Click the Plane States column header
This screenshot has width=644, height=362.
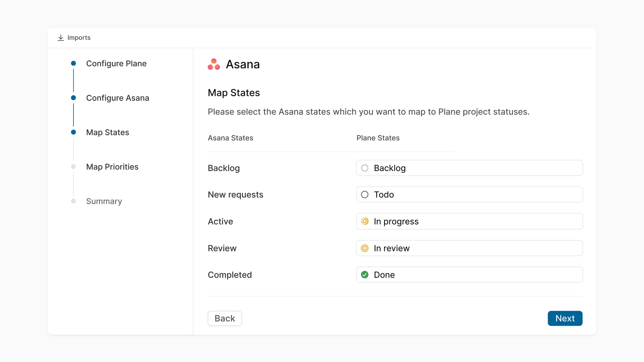point(378,138)
